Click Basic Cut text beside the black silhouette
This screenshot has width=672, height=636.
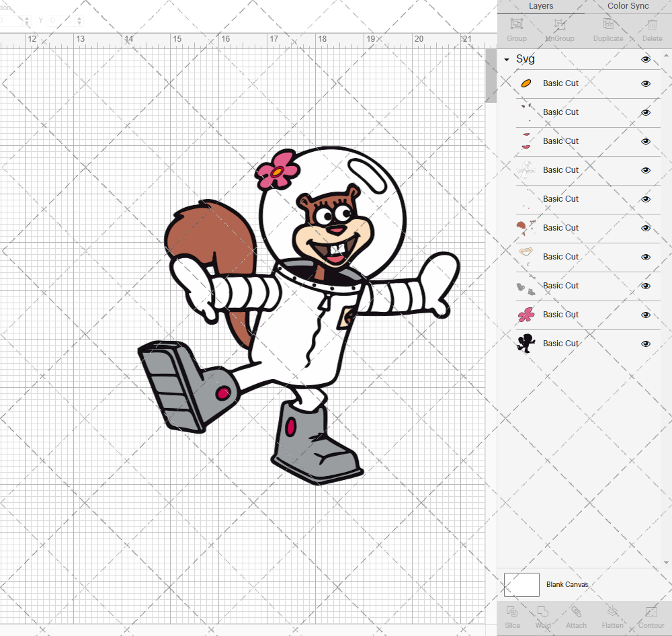click(x=560, y=343)
